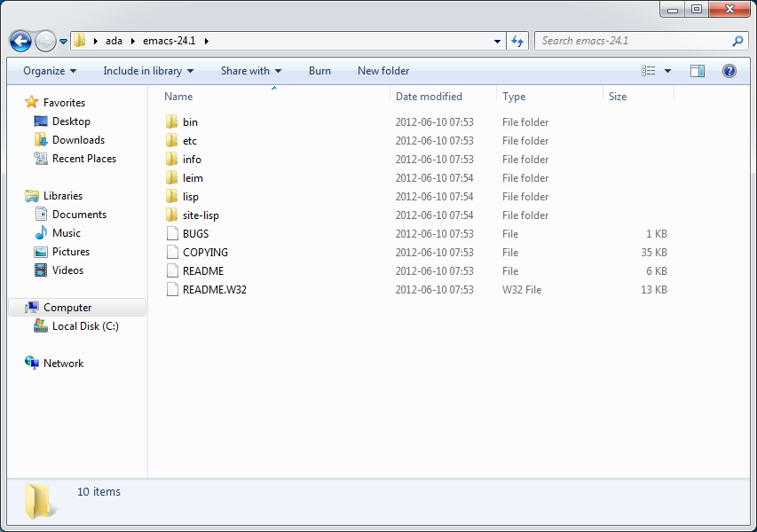The width and height of the screenshot is (757, 532).
Task: Open the Documents library
Action: tap(79, 215)
